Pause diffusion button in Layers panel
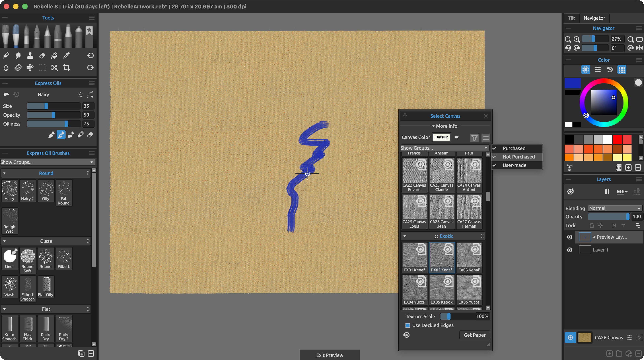The image size is (644, 360). tap(607, 191)
